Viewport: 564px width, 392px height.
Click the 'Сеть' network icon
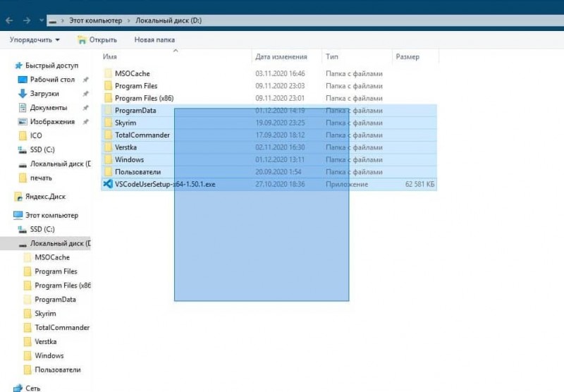18,388
